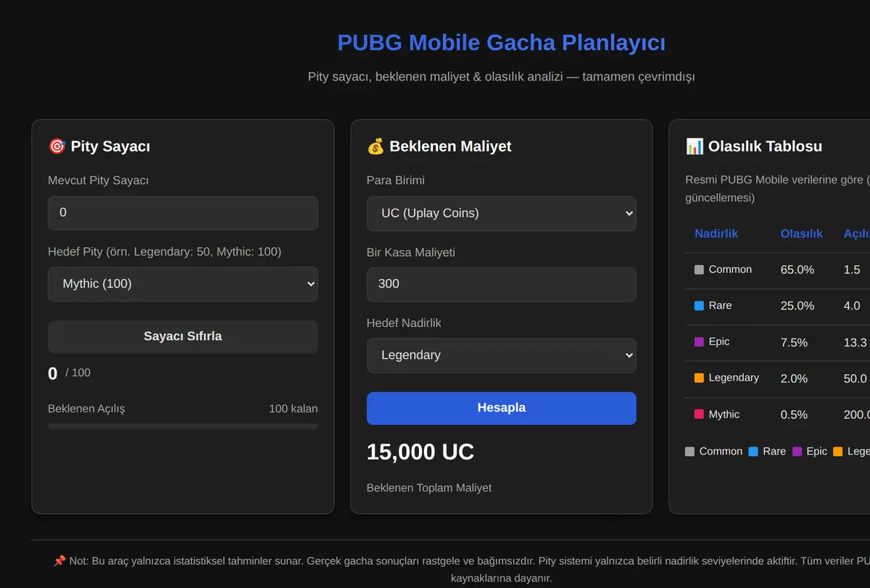Click the 25.0% probability cell
The height and width of the screenshot is (588, 870).
[797, 306]
